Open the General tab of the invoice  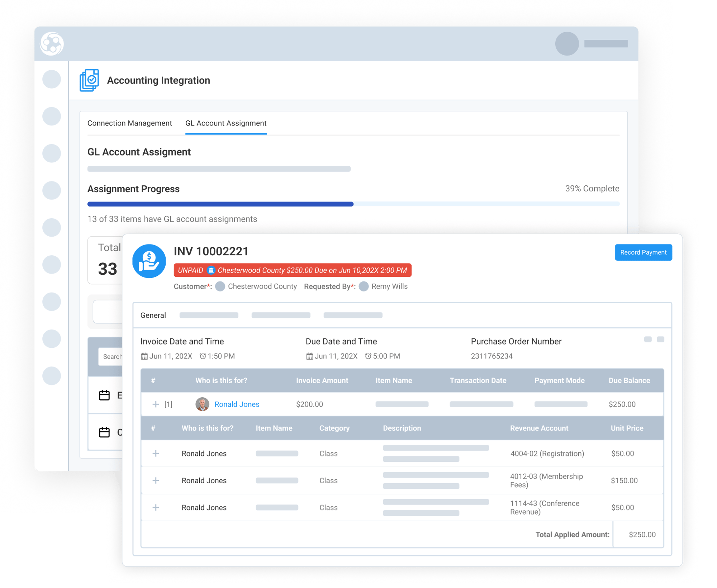click(153, 315)
